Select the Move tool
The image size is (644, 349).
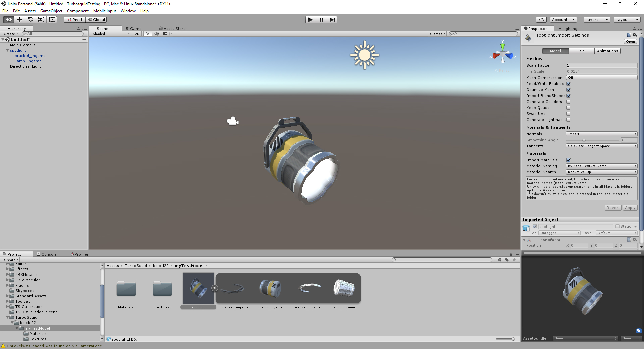point(19,19)
